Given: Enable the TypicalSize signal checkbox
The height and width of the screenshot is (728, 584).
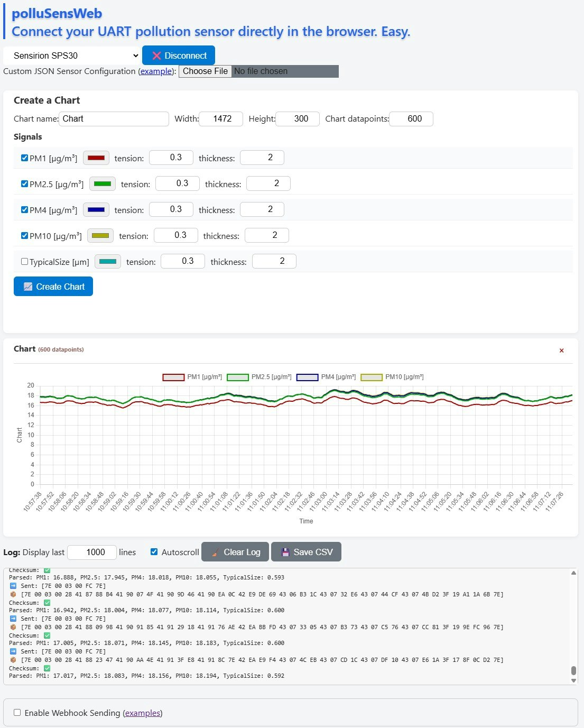Looking at the screenshot, I should (x=24, y=261).
